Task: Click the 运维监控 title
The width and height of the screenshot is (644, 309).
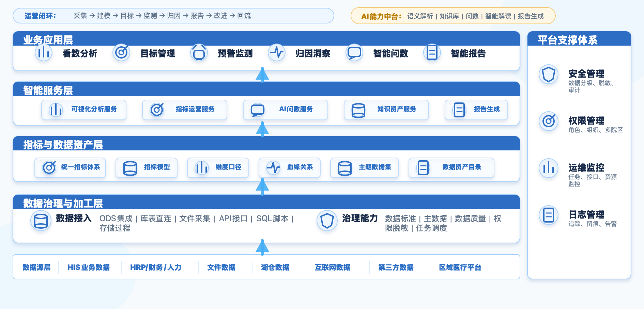Action: point(586,167)
